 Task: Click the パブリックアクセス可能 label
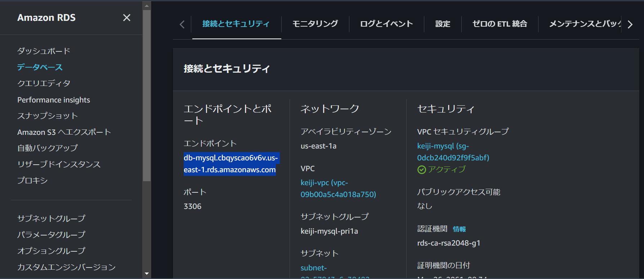[x=459, y=192]
